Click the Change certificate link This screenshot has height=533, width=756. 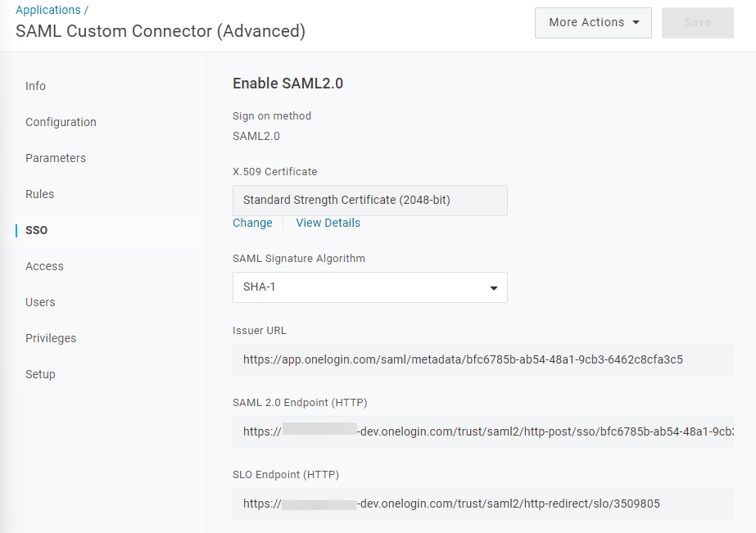click(x=252, y=223)
